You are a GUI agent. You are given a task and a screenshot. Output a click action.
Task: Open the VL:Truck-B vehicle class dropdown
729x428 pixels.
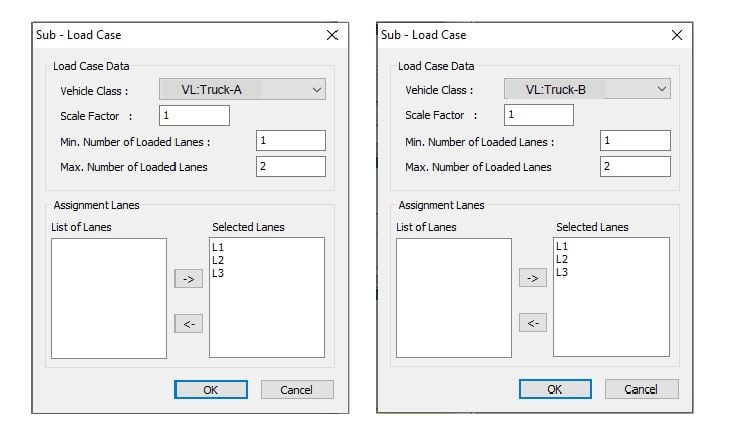(585, 90)
